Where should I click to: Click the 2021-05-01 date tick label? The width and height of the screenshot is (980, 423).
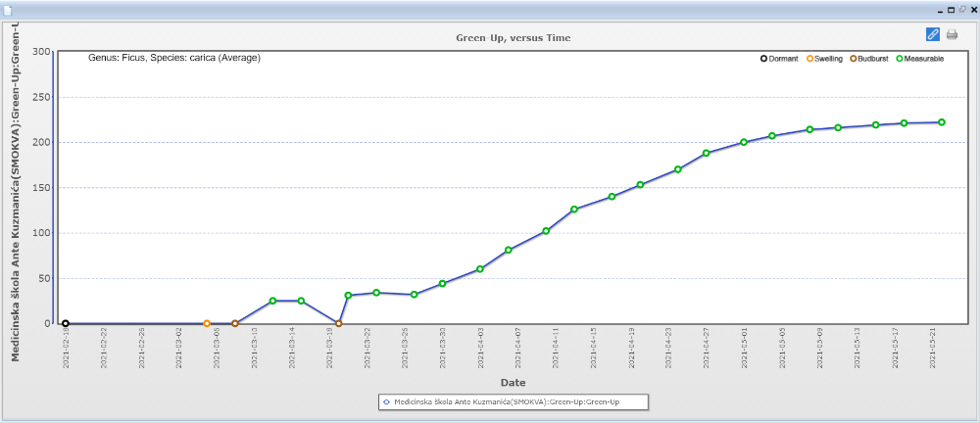click(744, 347)
